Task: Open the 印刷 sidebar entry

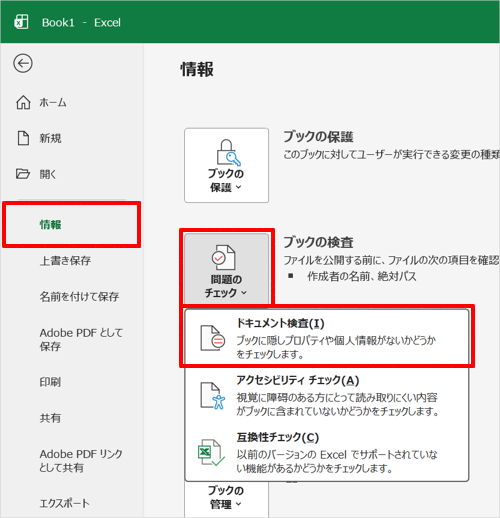Action: click(50, 382)
